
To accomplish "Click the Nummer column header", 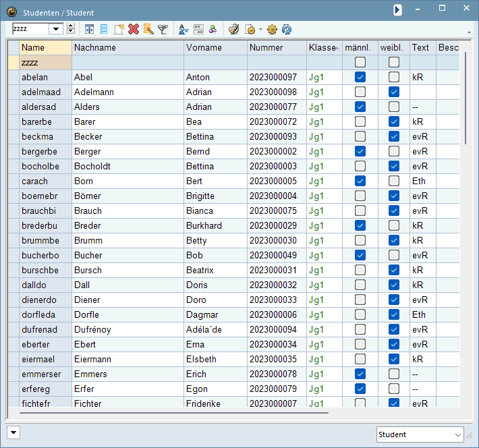I will [x=276, y=48].
